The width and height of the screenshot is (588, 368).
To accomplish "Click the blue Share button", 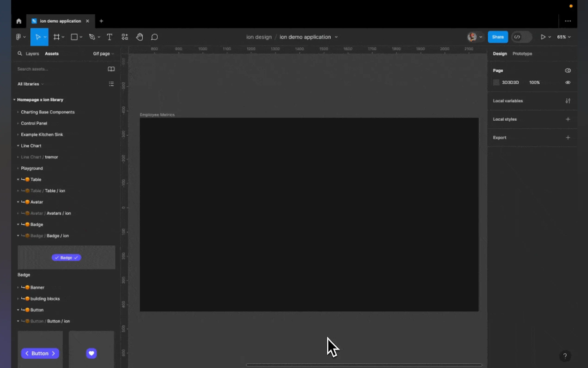I will (x=497, y=37).
